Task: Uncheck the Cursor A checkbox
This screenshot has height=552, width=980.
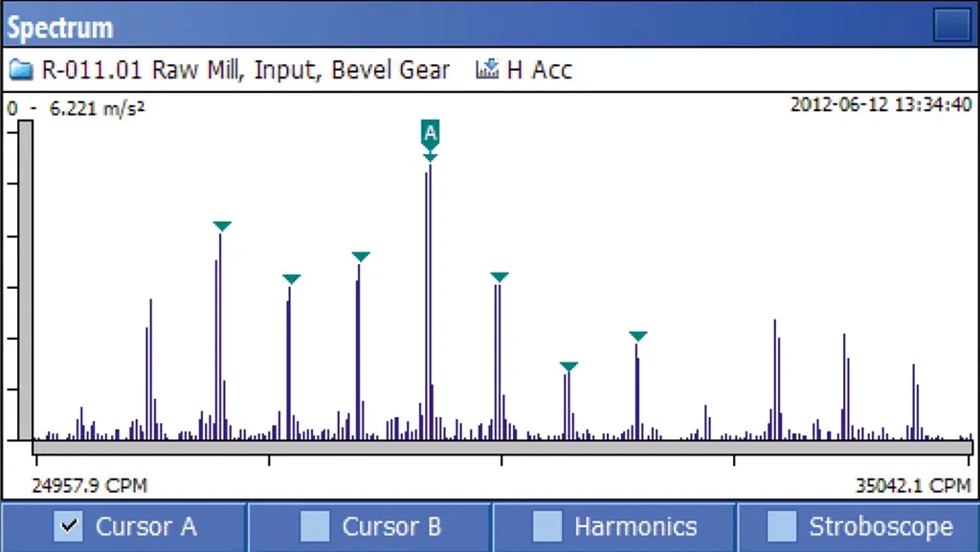Action: [68, 526]
